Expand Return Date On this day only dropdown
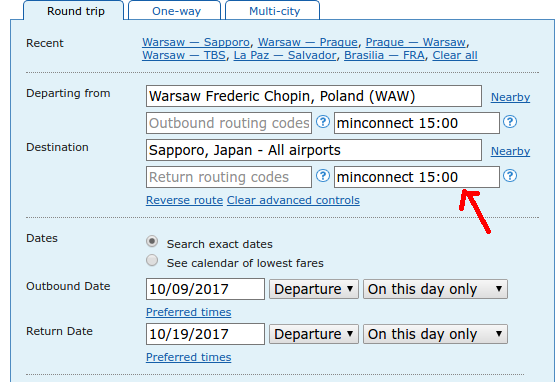This screenshot has width=557, height=382. coord(435,334)
